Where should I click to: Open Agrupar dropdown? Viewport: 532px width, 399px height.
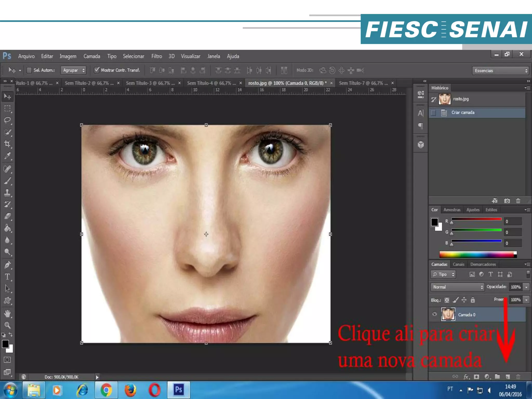(74, 70)
